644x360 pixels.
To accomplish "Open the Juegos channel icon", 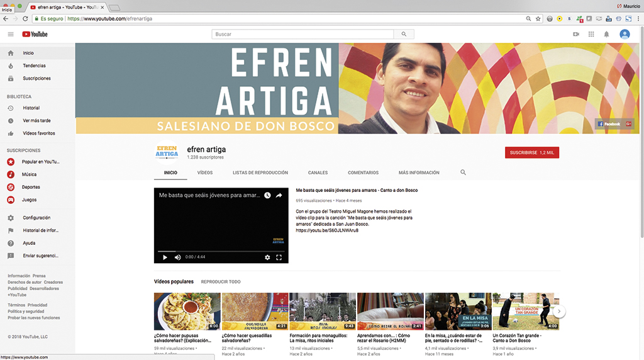I will pyautogui.click(x=11, y=200).
